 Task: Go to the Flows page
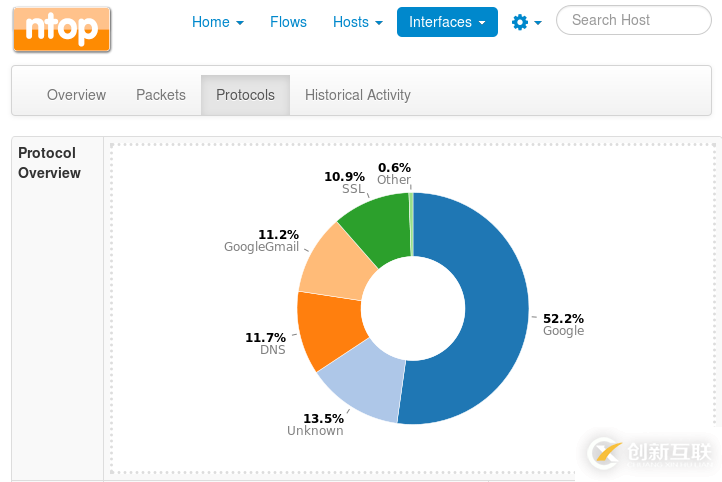[x=288, y=22]
